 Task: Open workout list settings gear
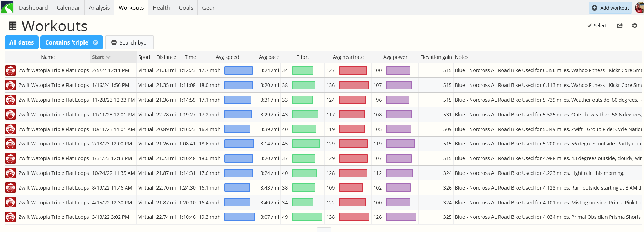635,26
